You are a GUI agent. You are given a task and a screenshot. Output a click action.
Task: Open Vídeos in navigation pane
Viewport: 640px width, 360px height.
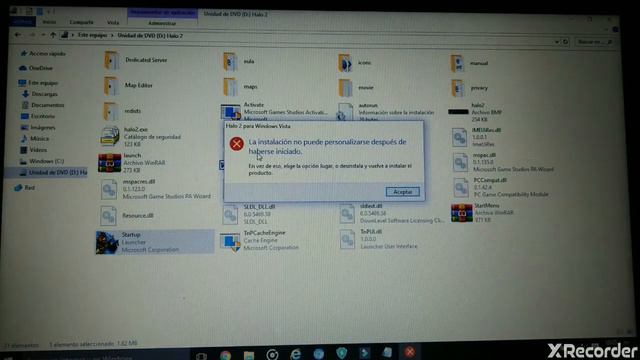[34, 150]
